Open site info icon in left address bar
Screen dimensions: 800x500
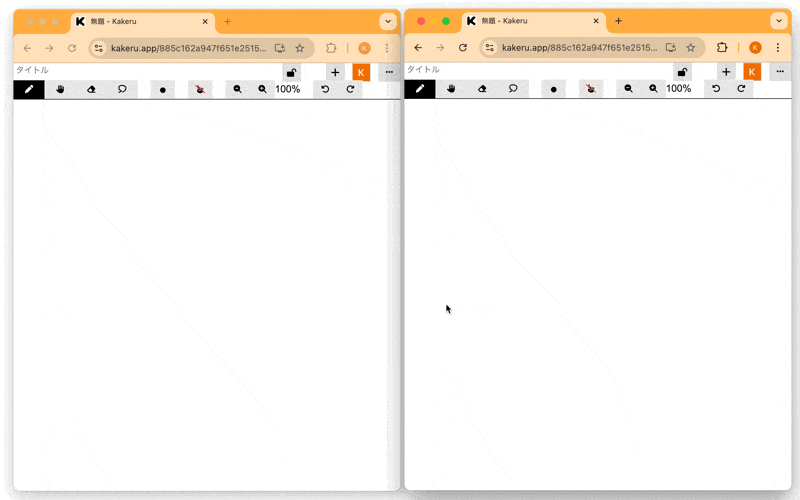click(99, 48)
